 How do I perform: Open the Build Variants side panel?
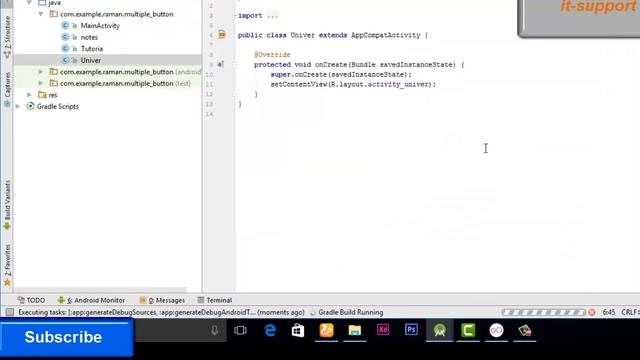[x=7, y=205]
